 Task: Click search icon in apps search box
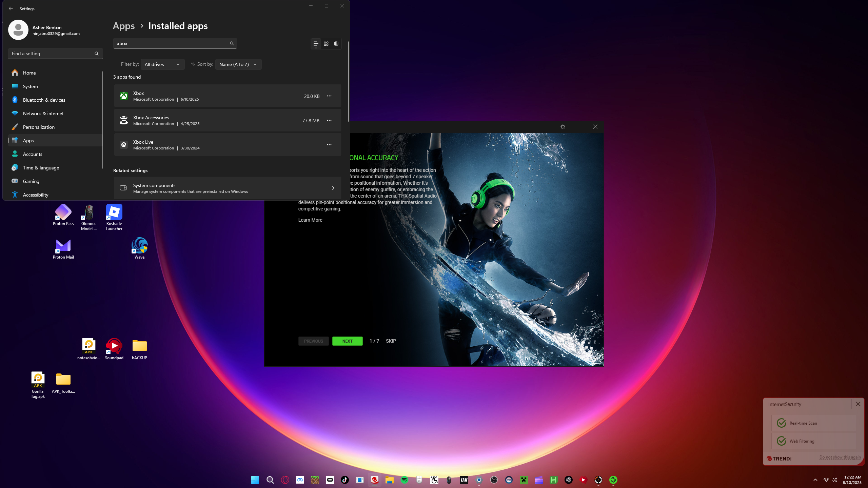[x=232, y=43]
